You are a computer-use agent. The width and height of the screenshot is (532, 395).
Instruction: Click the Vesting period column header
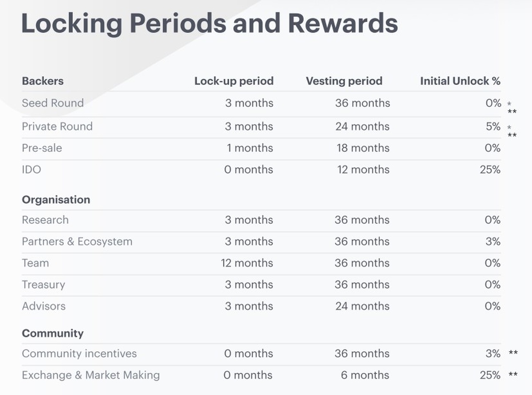point(344,81)
